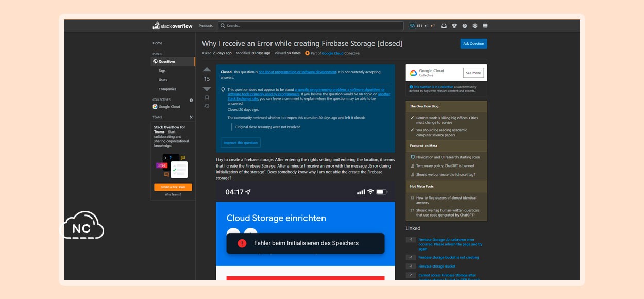Open Google Cloud collective in sidebar
Image resolution: width=644 pixels, height=299 pixels.
click(x=166, y=107)
